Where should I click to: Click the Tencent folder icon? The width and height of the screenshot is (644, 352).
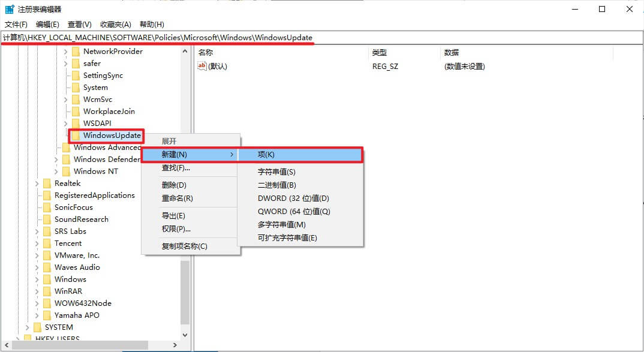click(47, 243)
